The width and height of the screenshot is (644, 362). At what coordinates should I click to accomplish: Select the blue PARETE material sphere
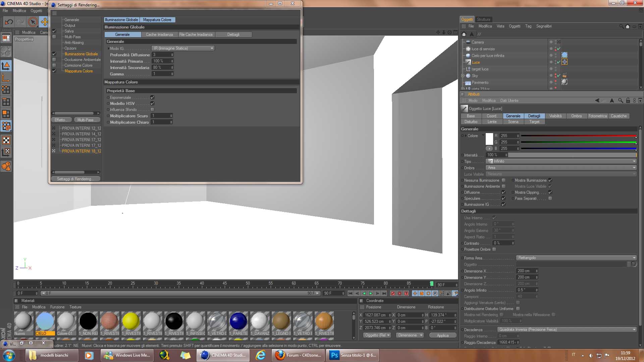click(x=238, y=321)
